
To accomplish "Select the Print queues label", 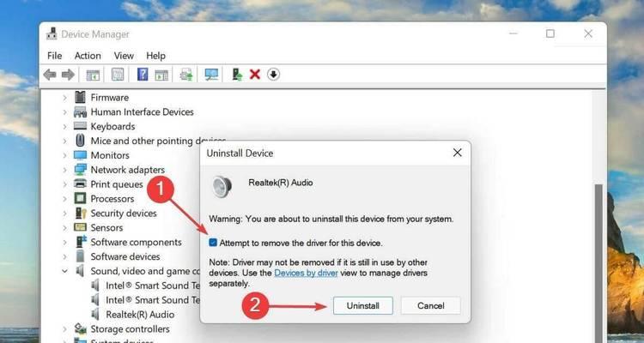I will (x=117, y=184).
